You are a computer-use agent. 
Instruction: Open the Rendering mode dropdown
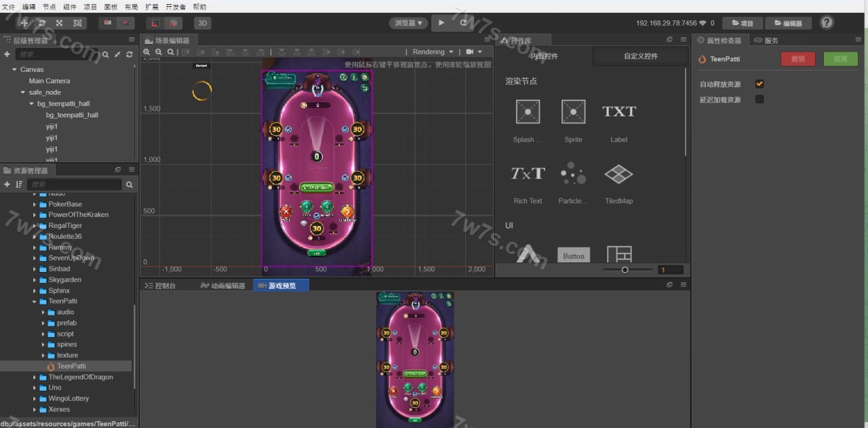click(433, 52)
